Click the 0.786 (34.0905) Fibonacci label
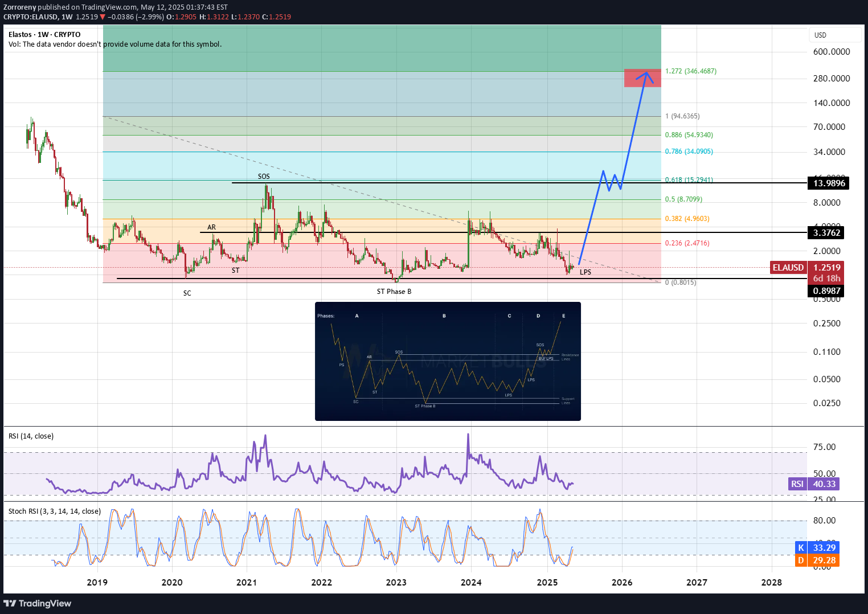This screenshot has width=868, height=614. (689, 152)
